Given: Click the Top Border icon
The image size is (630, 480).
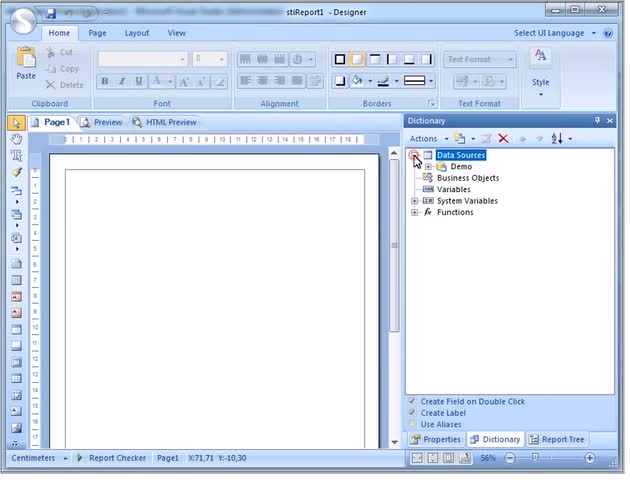Looking at the screenshot, I should (x=374, y=59).
